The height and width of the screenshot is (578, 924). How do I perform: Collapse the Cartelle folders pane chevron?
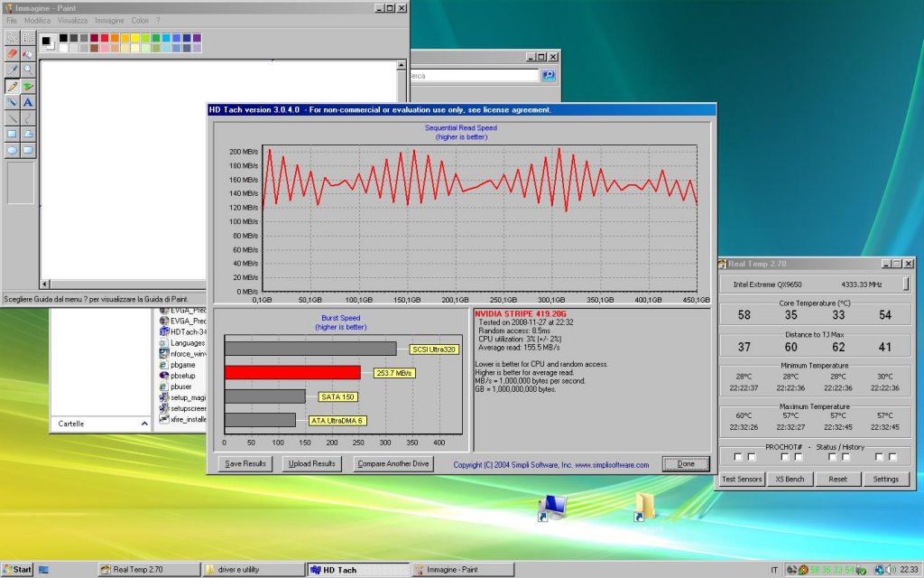[144, 424]
